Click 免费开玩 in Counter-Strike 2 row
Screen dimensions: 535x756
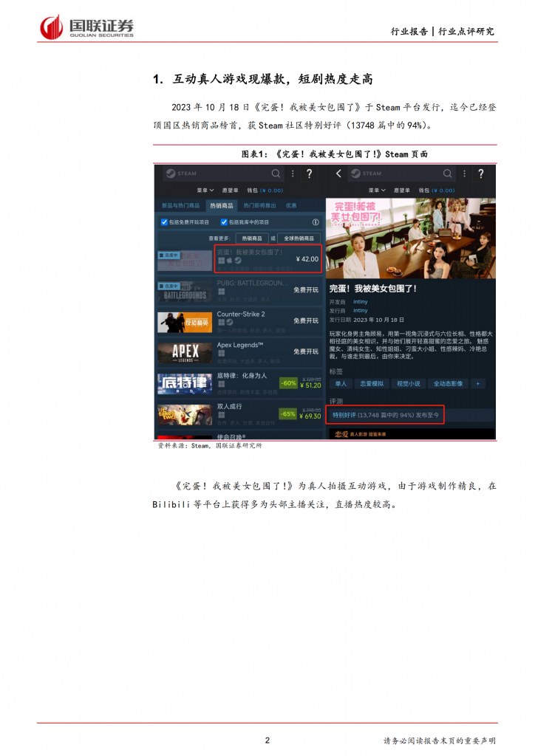[x=306, y=320]
